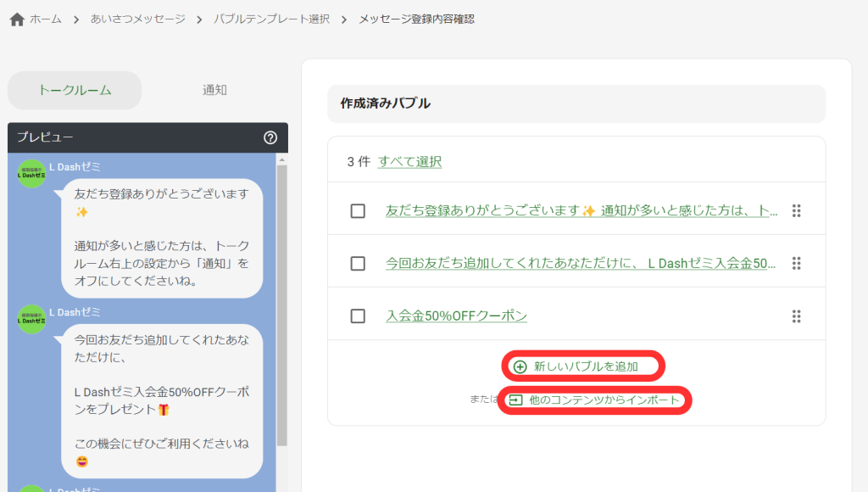The image size is (868, 492).
Task: Click the L Dashゼミ avatar on the second message
Action: [x=32, y=319]
